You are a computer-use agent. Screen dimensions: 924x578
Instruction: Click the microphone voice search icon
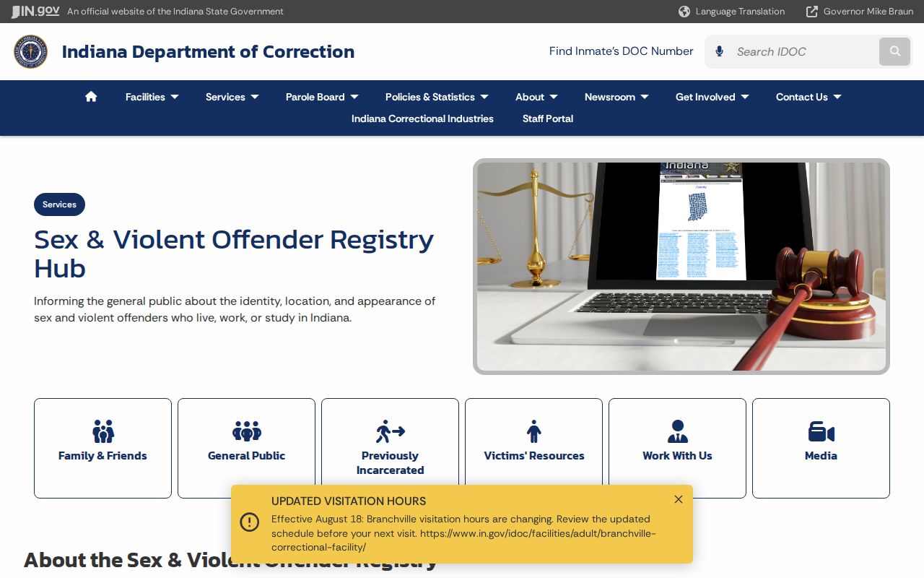coord(719,51)
